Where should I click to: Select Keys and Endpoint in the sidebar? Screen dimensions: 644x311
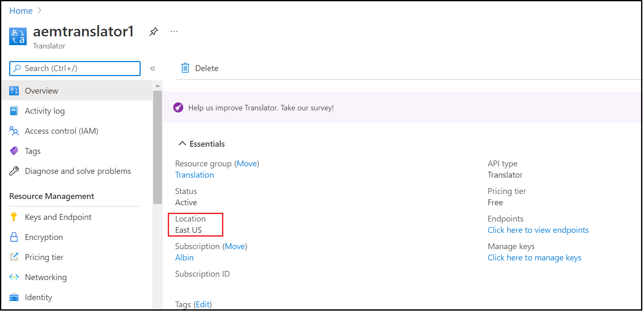point(58,217)
